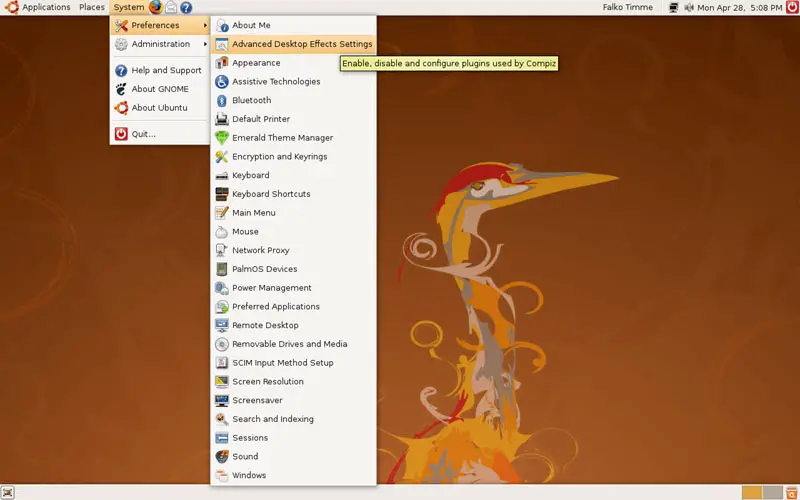Open the Trash icon in bottom panel
The image size is (800, 500).
(792, 493)
